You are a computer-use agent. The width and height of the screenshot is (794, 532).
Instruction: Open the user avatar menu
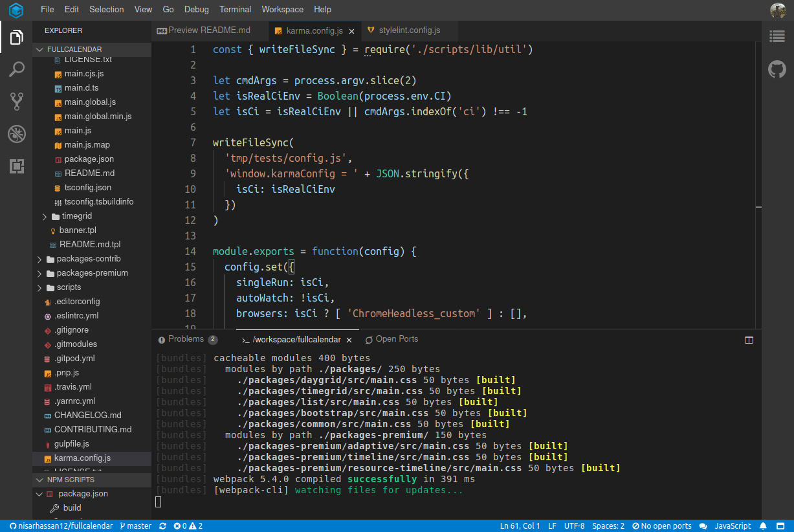pyautogui.click(x=778, y=10)
